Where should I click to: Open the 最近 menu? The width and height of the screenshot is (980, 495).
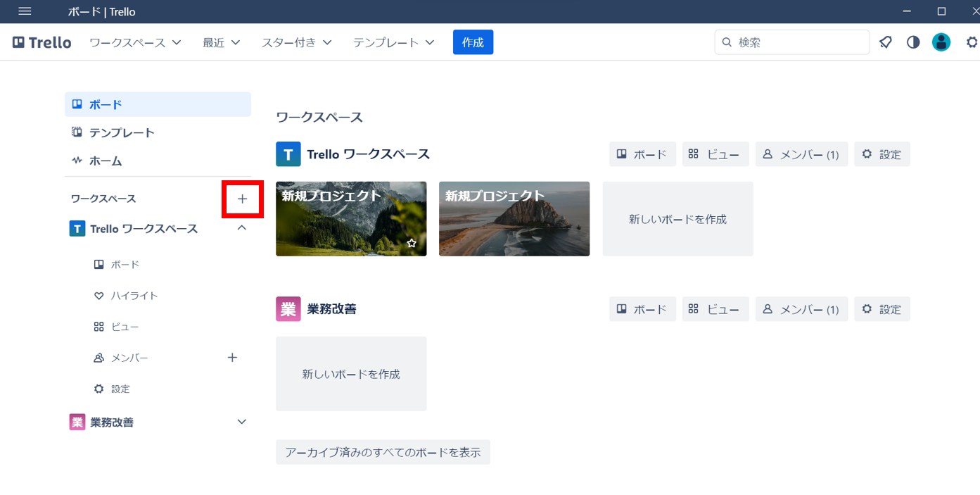220,42
